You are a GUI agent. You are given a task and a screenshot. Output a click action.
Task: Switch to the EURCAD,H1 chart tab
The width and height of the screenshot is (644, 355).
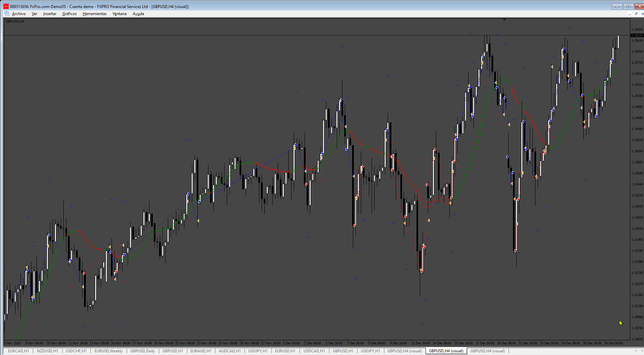point(18,351)
